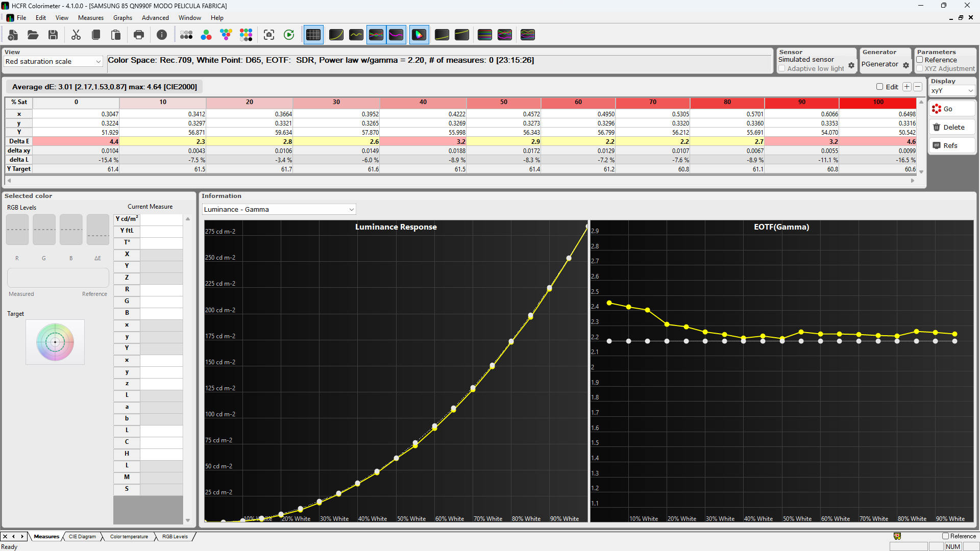Enable the Edit checkbox
The width and height of the screenshot is (980, 551).
point(880,87)
